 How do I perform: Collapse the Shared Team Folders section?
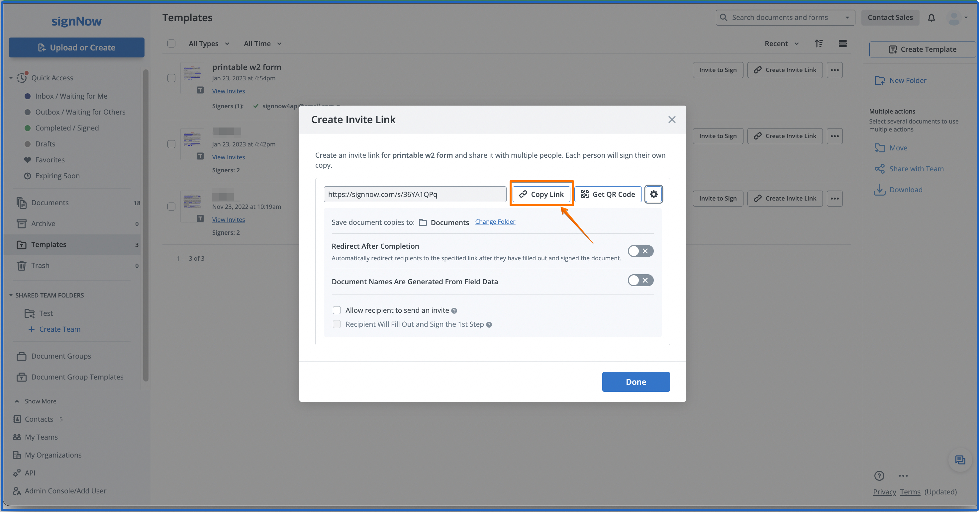pos(11,295)
